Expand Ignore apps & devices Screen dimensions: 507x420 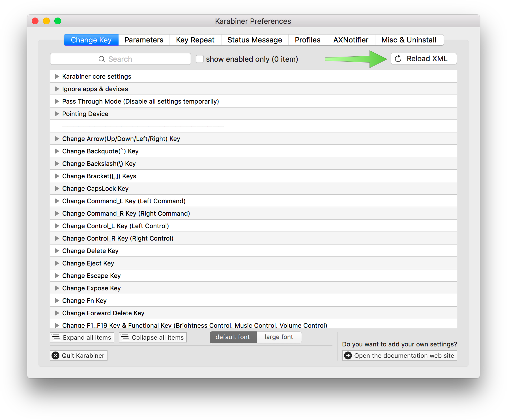click(x=57, y=89)
